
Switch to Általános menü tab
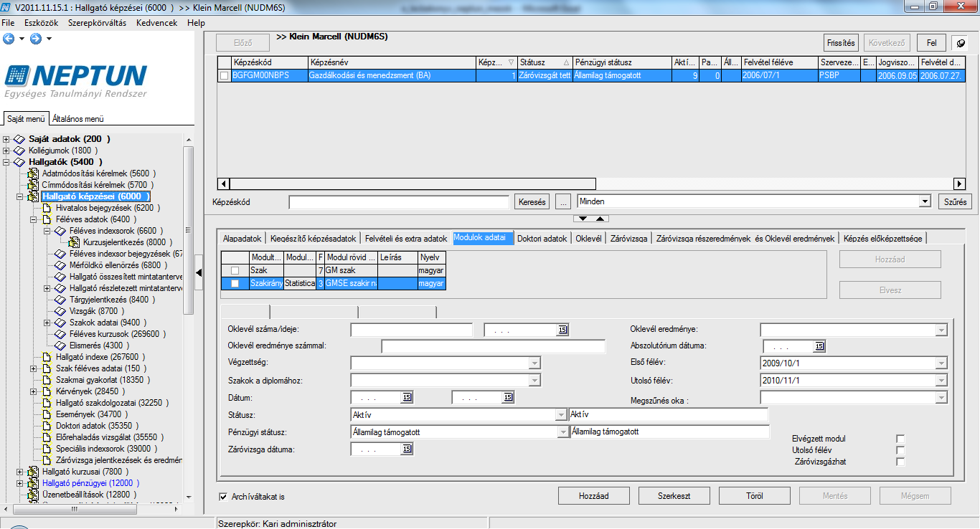point(77,119)
